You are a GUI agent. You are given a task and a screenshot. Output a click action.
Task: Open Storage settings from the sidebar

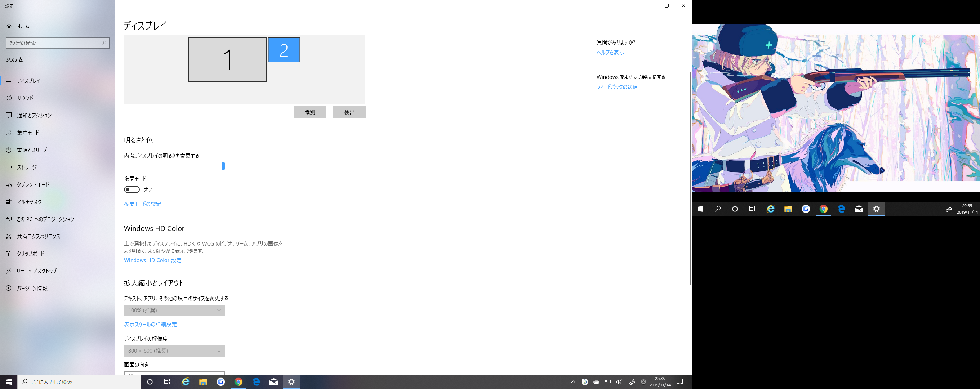click(x=27, y=167)
